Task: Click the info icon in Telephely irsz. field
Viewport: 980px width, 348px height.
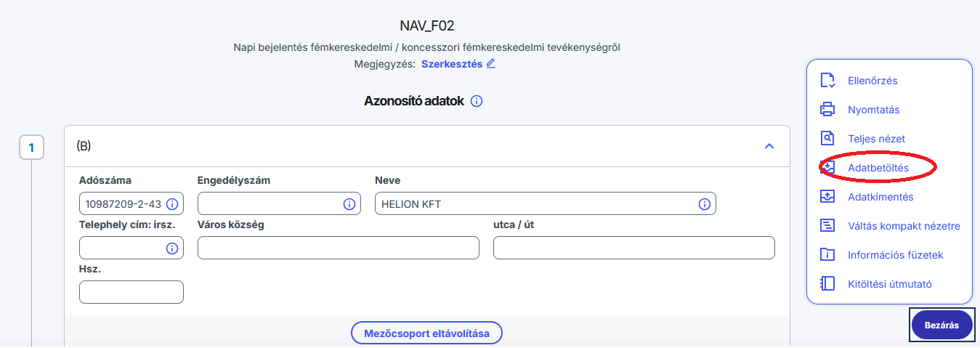Action: (172, 248)
